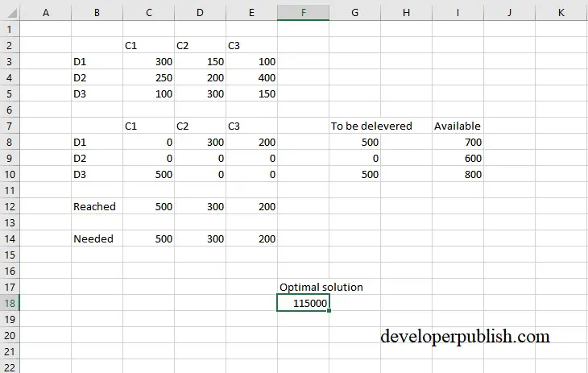Select row 15 header
Viewport: 588px width, 373px height.
pos(10,255)
